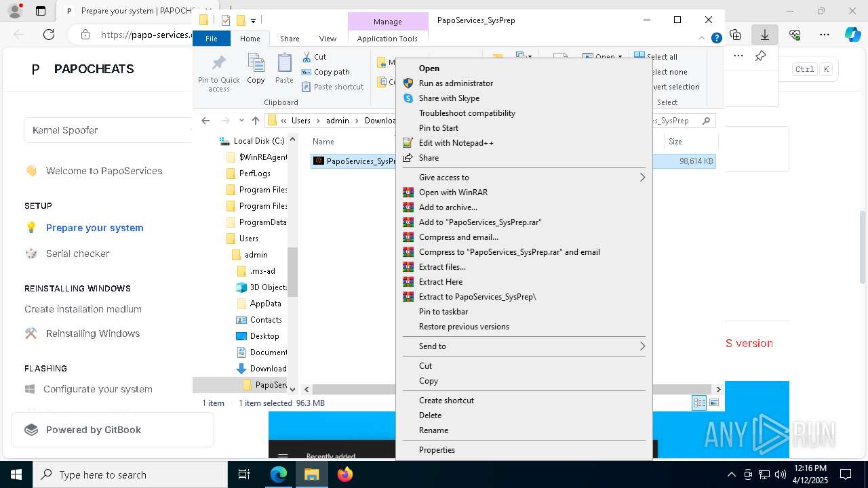868x488 pixels.
Task: Refresh the Edge browser page
Action: 49,34
